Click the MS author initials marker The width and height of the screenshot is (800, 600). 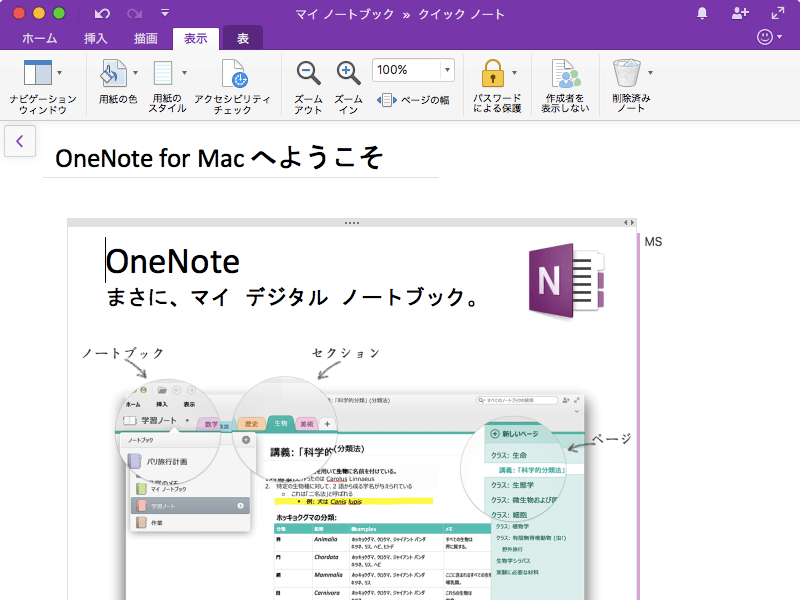(x=653, y=242)
